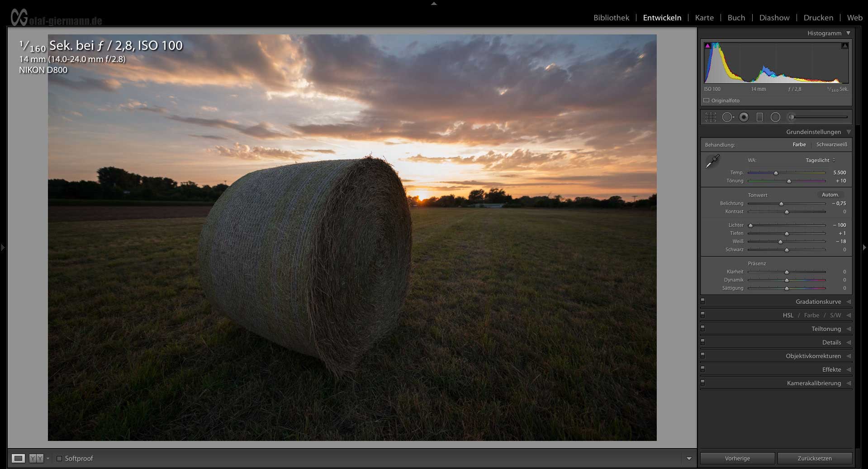Screen dimensions: 868x469
Task: Choose the Graduated Filter tool
Action: (x=759, y=117)
